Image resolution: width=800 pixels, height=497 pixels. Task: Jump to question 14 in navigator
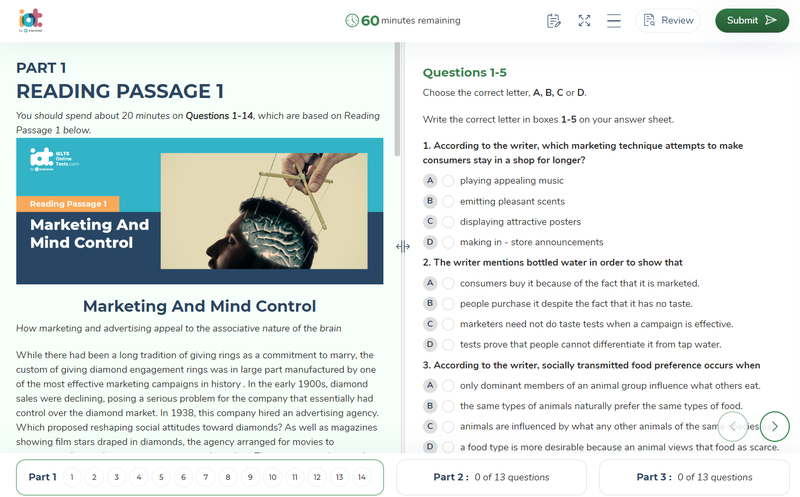click(x=361, y=478)
